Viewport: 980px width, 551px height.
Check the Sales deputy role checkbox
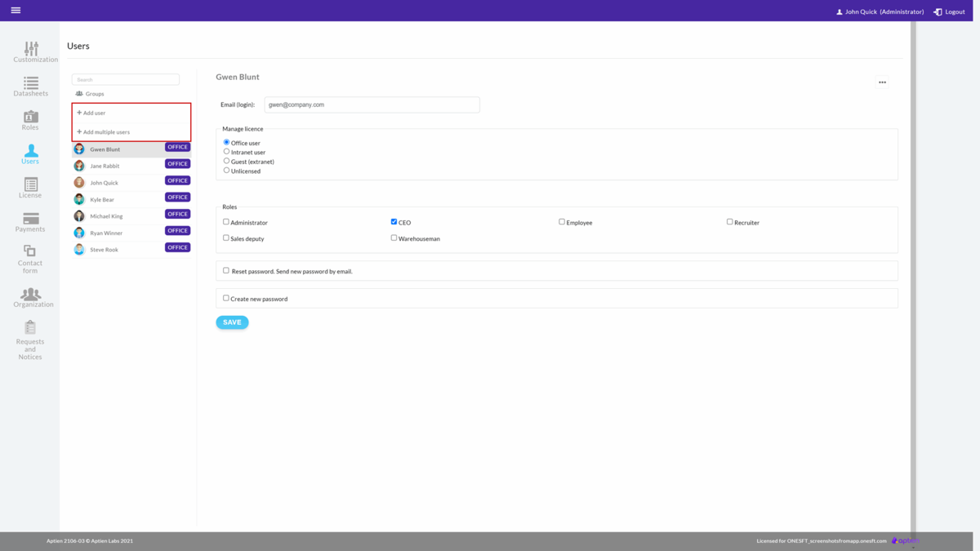pyautogui.click(x=226, y=238)
